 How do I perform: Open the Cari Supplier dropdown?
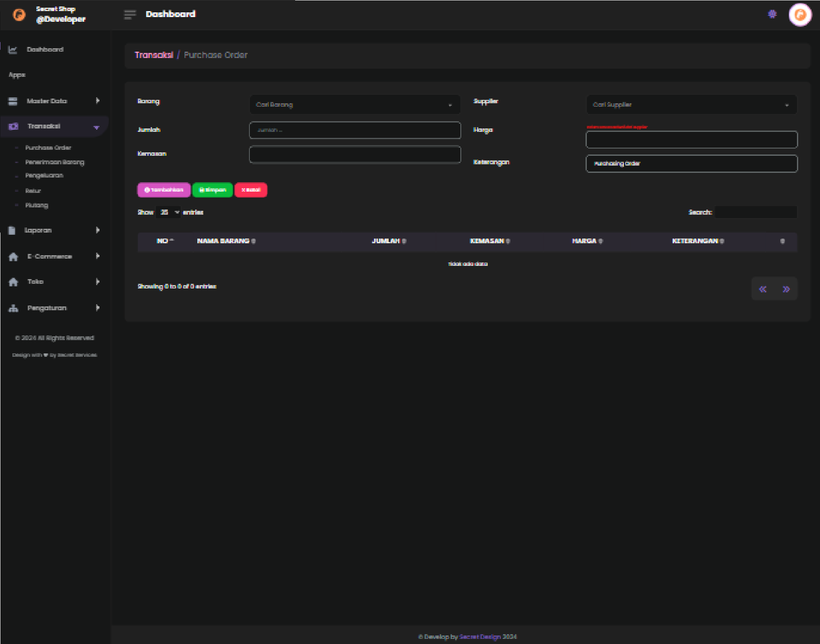(691, 105)
